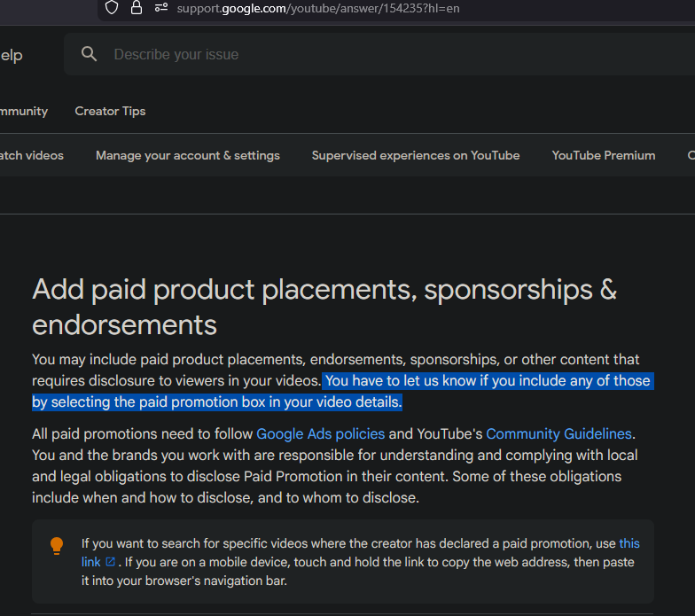
Task: Open the Community tab
Action: [x=23, y=111]
